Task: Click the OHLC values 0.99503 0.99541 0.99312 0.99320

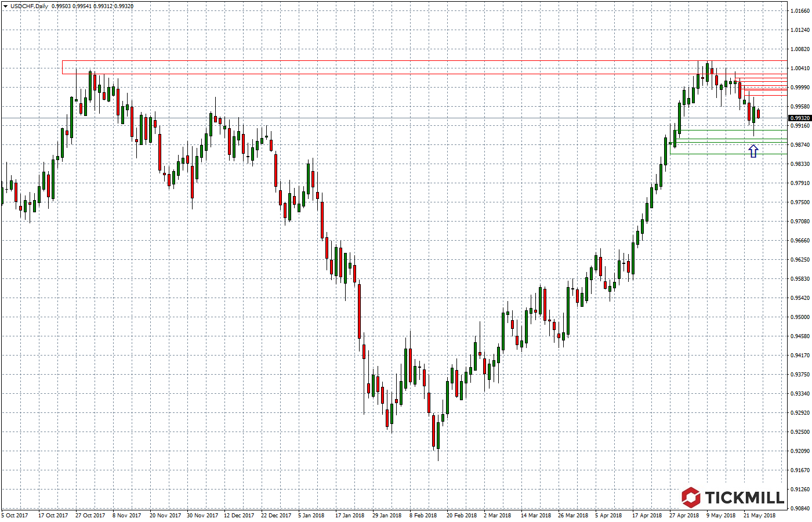Action: [93, 6]
